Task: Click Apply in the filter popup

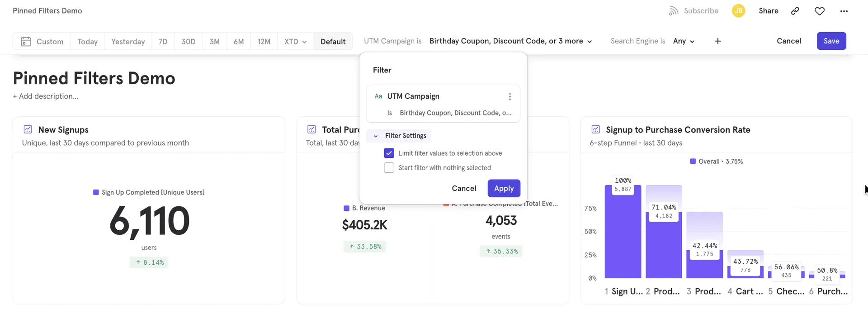Action: point(504,188)
